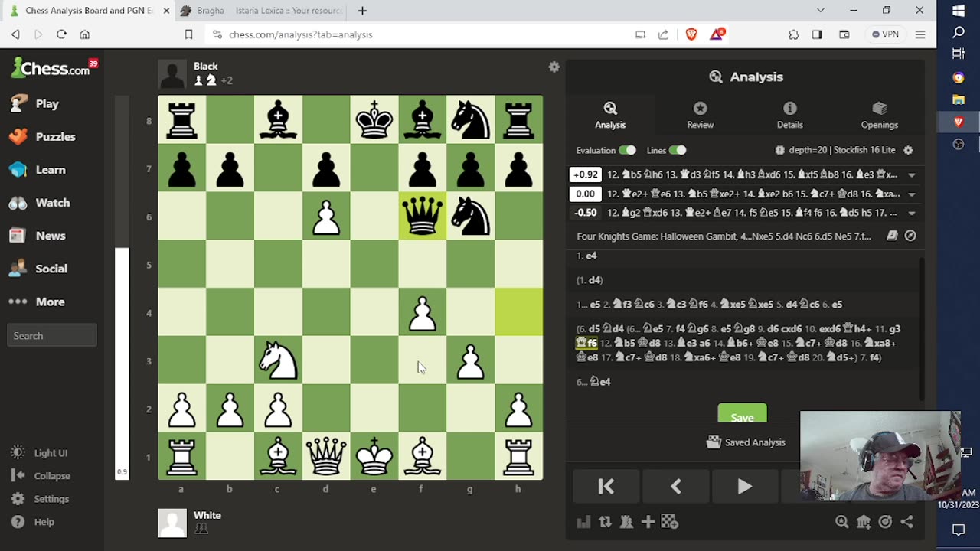Open Puzzles from the sidebar
The image size is (980, 551).
pos(42,136)
